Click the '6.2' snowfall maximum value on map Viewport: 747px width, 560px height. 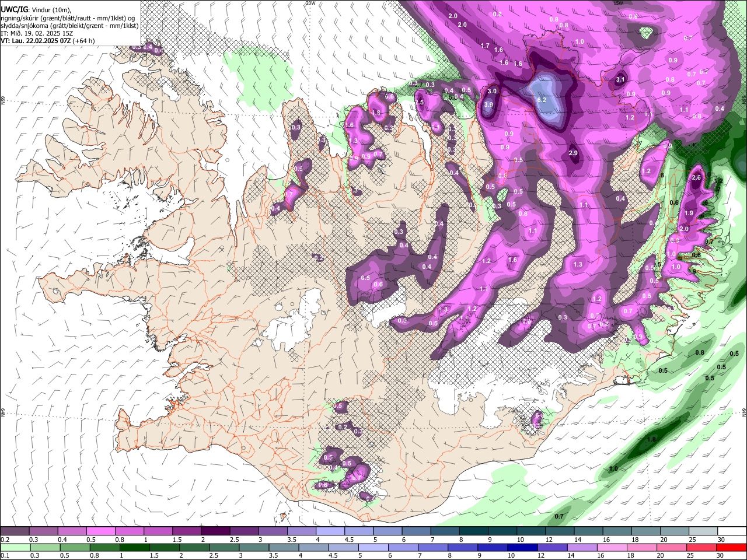(541, 100)
